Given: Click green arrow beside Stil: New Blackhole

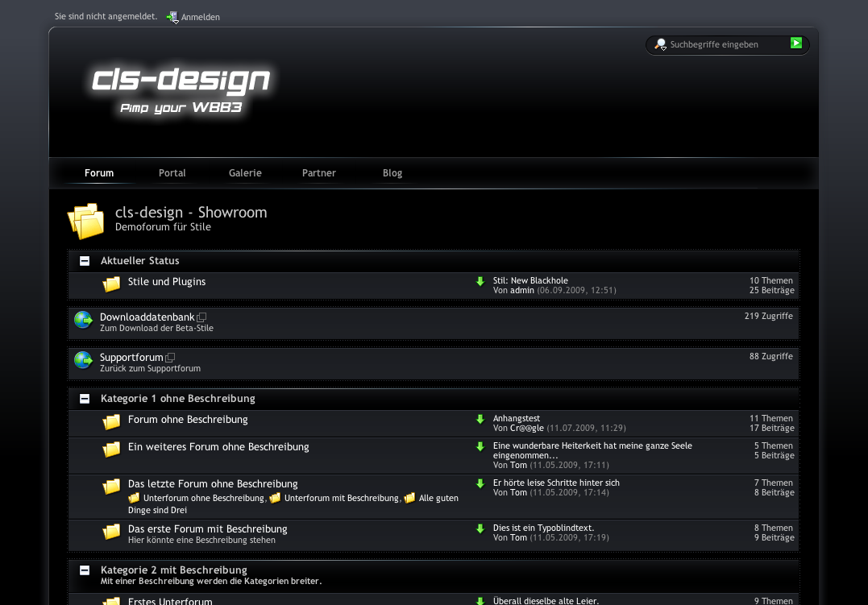Looking at the screenshot, I should click(x=480, y=281).
